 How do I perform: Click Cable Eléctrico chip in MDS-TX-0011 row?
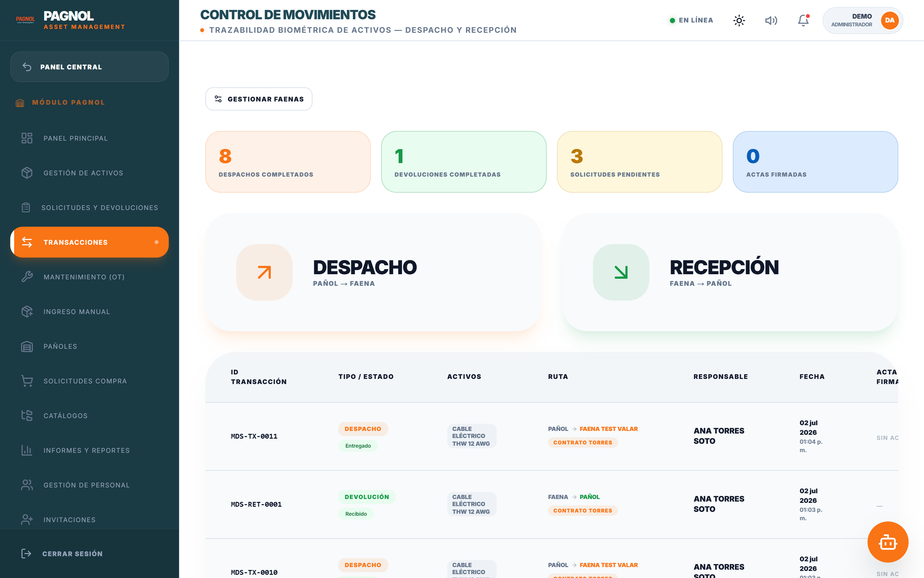[x=472, y=436]
